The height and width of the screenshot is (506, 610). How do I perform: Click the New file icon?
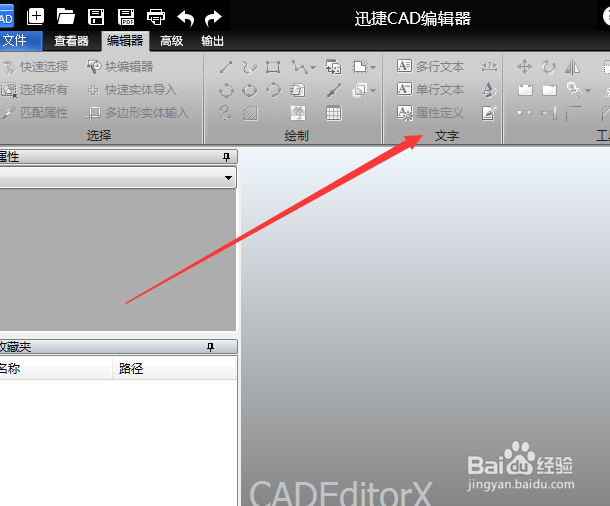[35, 17]
